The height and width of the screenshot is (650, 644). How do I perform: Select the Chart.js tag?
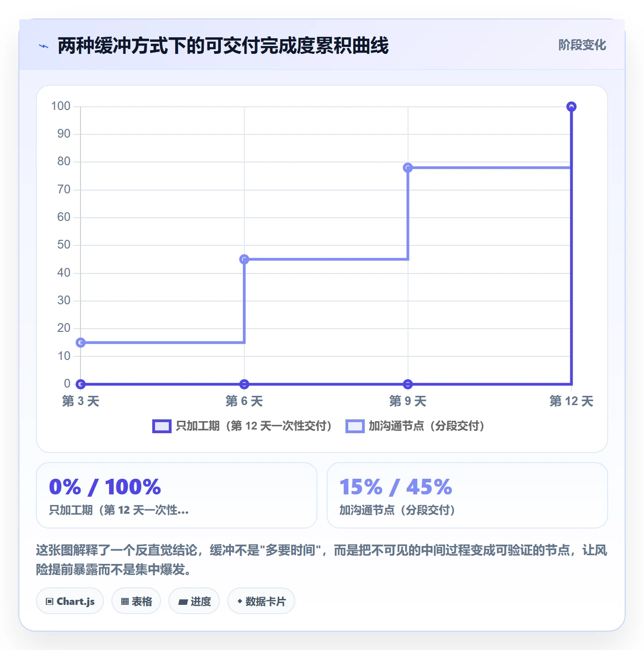pos(70,601)
